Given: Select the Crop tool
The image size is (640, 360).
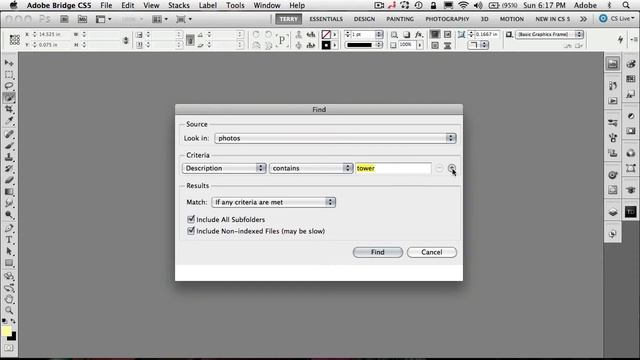Looking at the screenshot, I should [x=9, y=109].
